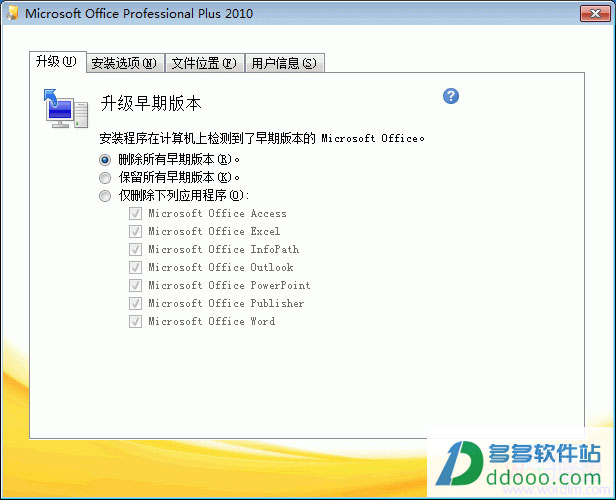Image resolution: width=616 pixels, height=500 pixels.
Task: Click the Office setup icon in title bar
Action: point(13,13)
